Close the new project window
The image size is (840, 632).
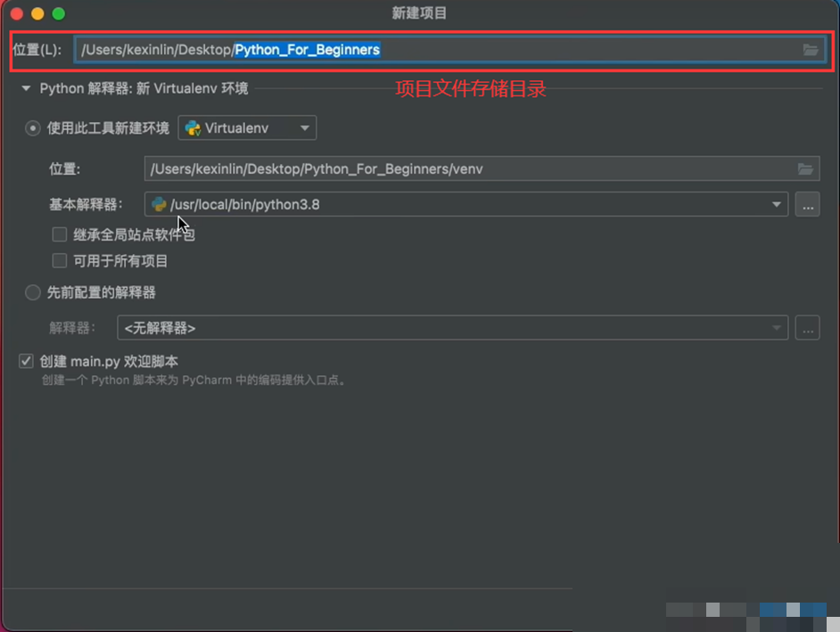point(17,14)
